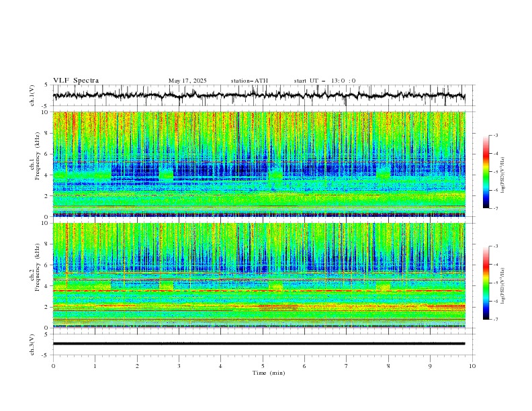
Task: Click the ch.3 flat black waveform trace
Action: [x=259, y=344]
